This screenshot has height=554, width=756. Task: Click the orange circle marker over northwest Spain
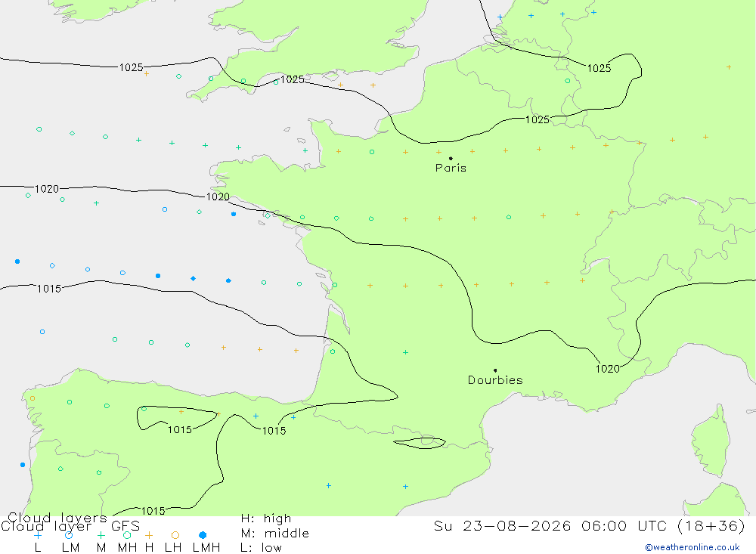click(x=33, y=398)
